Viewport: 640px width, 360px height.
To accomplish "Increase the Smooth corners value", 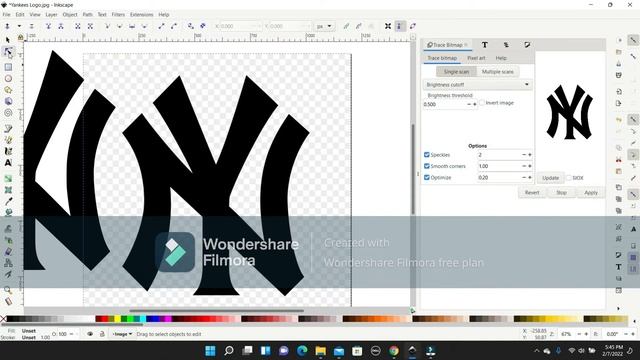I will (x=530, y=166).
